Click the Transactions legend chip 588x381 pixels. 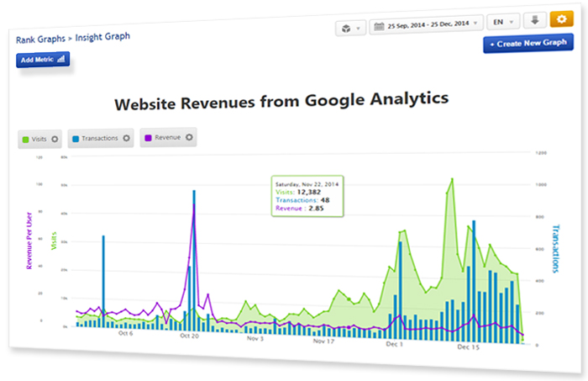click(101, 138)
